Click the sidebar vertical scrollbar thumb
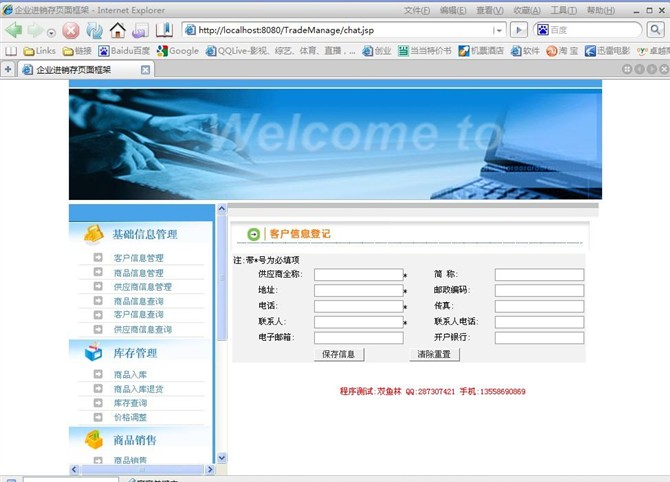This screenshot has height=482, width=670. pyautogui.click(x=222, y=278)
